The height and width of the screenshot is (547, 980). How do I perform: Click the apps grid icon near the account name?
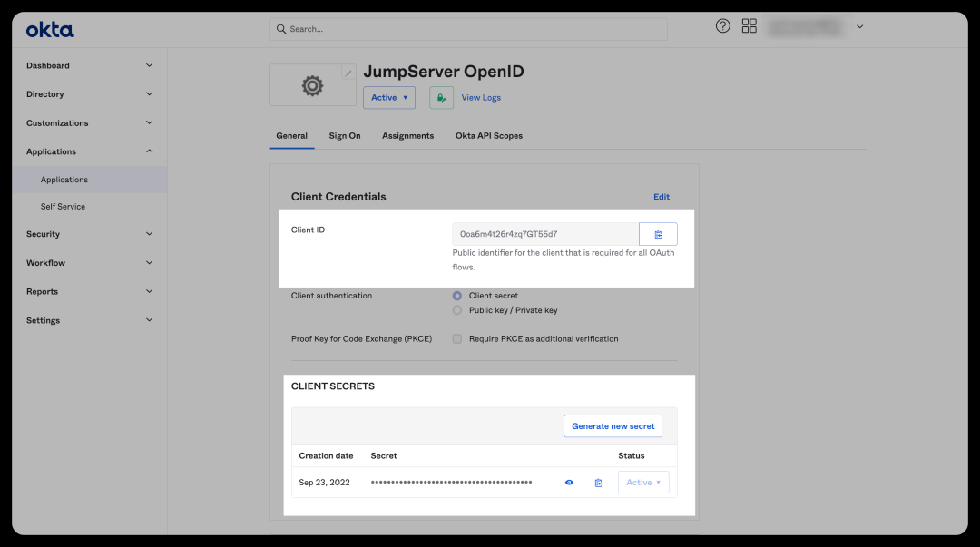[749, 25]
